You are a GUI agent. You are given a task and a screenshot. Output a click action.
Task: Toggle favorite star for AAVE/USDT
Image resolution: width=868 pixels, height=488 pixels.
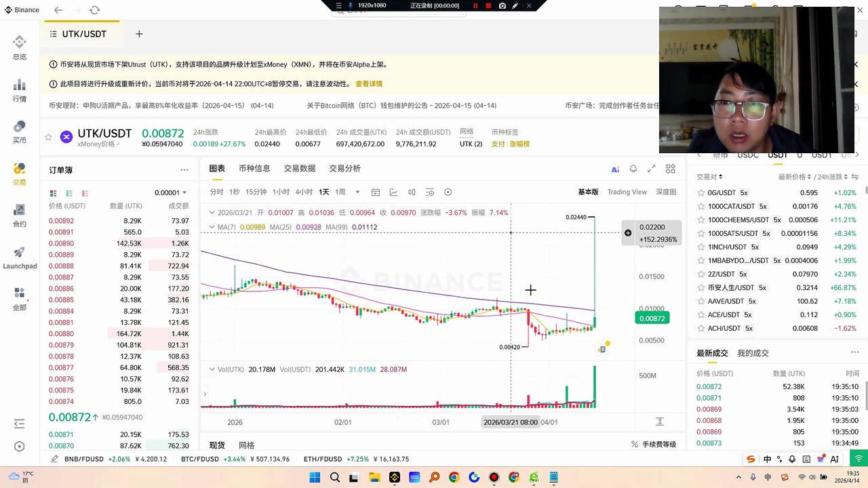click(701, 301)
